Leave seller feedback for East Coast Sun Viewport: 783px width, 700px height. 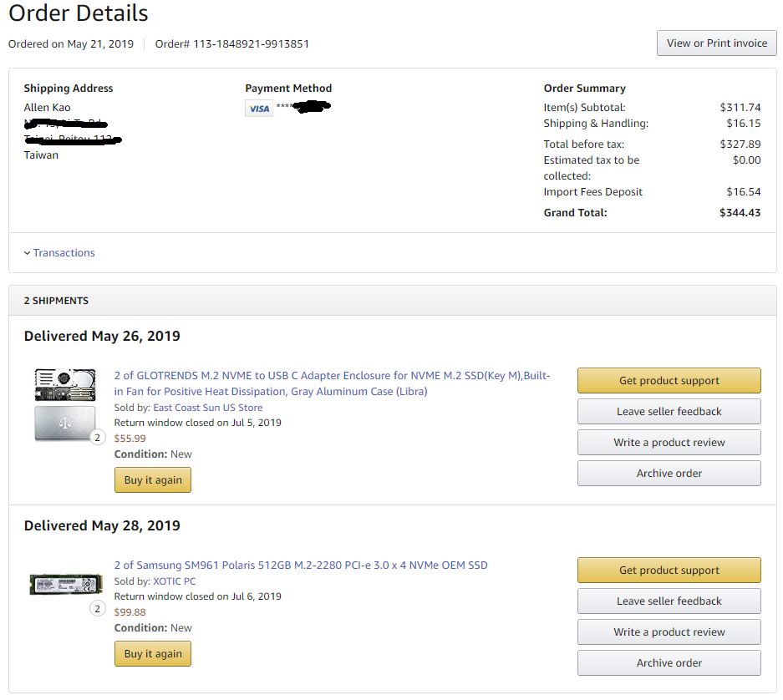669,412
